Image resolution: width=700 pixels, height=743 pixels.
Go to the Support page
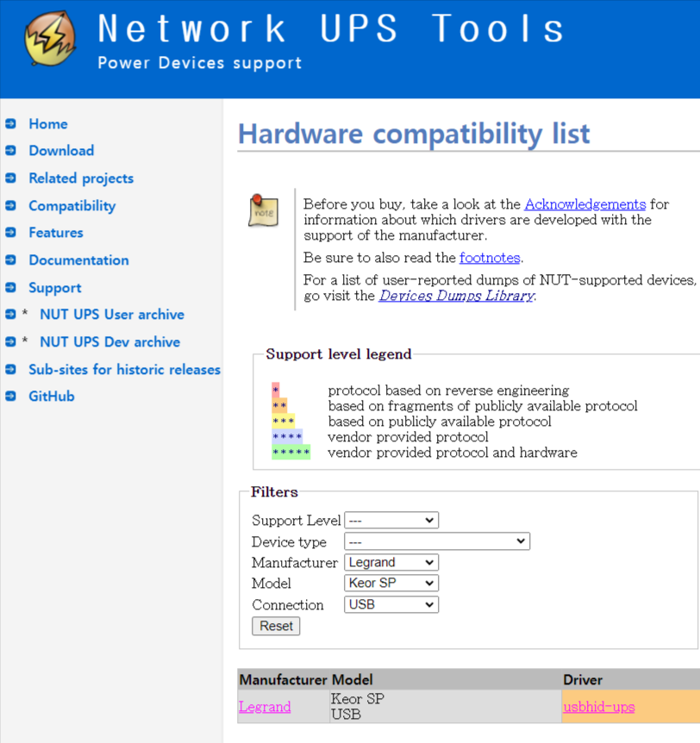[55, 288]
